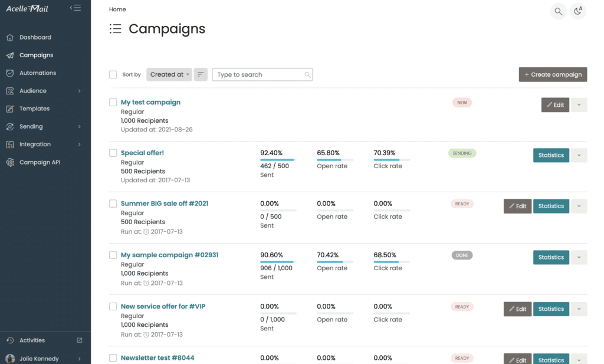Select the Templates sidebar icon
Image resolution: width=604 pixels, height=364 pixels.
[x=11, y=109]
